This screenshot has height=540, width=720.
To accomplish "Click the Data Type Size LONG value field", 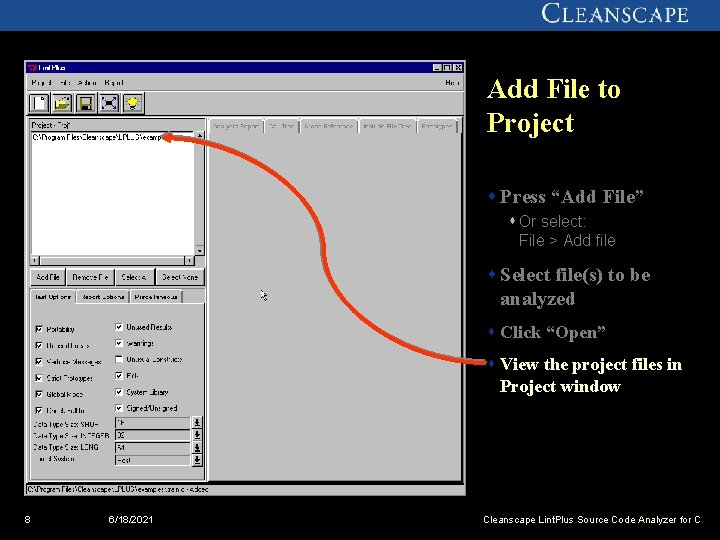I will coord(153,447).
